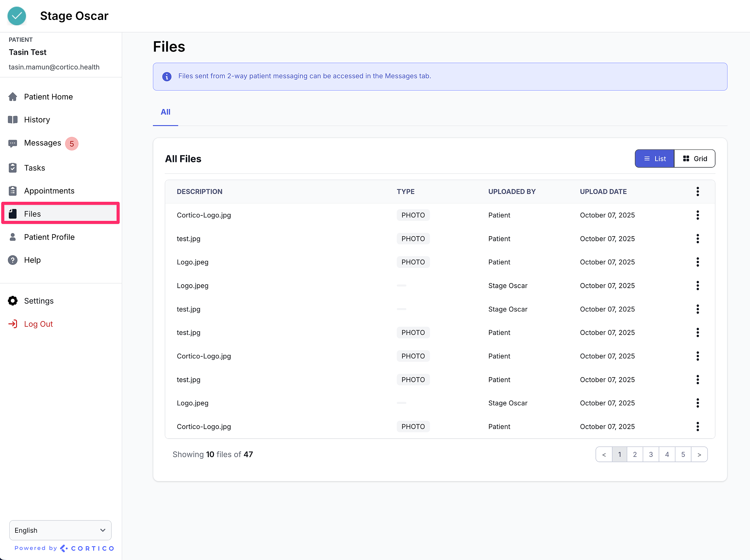The image size is (750, 560).
Task: Click the next page arrow button
Action: point(699,454)
